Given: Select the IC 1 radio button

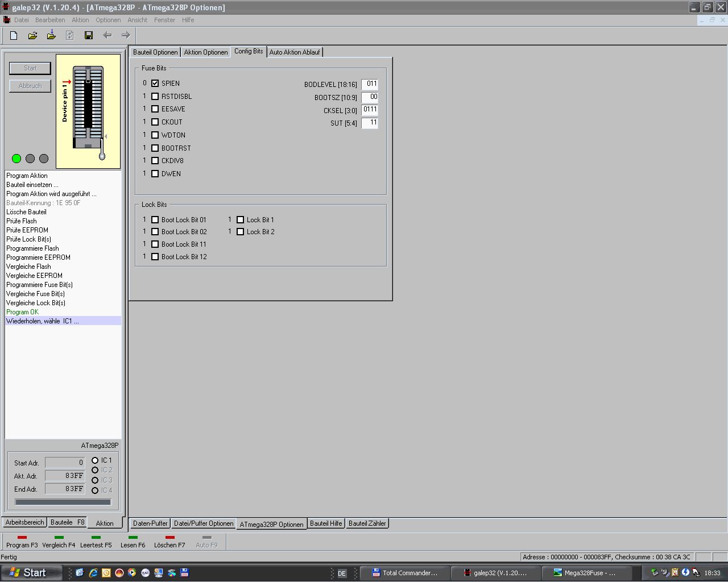Looking at the screenshot, I should pyautogui.click(x=95, y=460).
